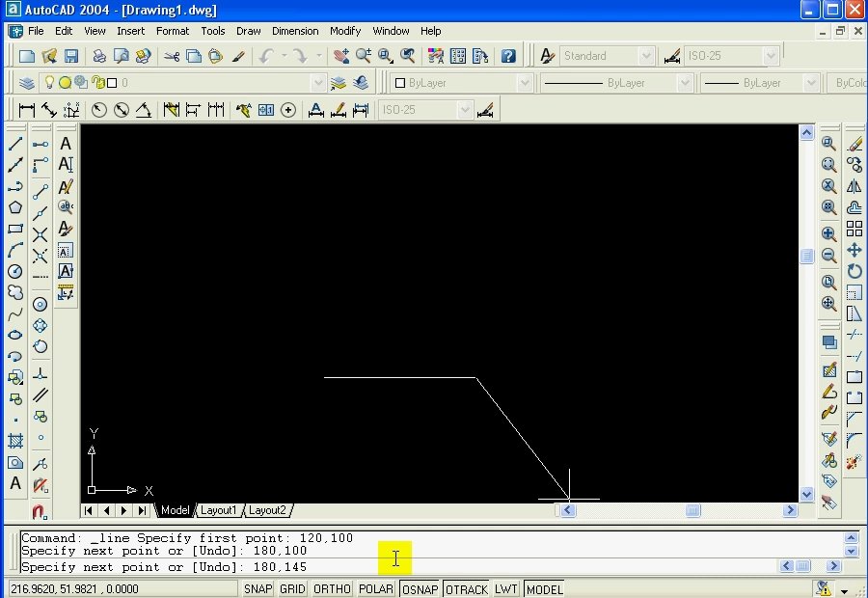Toggle OSNAP in status bar
Image resolution: width=868 pixels, height=598 pixels.
420,589
